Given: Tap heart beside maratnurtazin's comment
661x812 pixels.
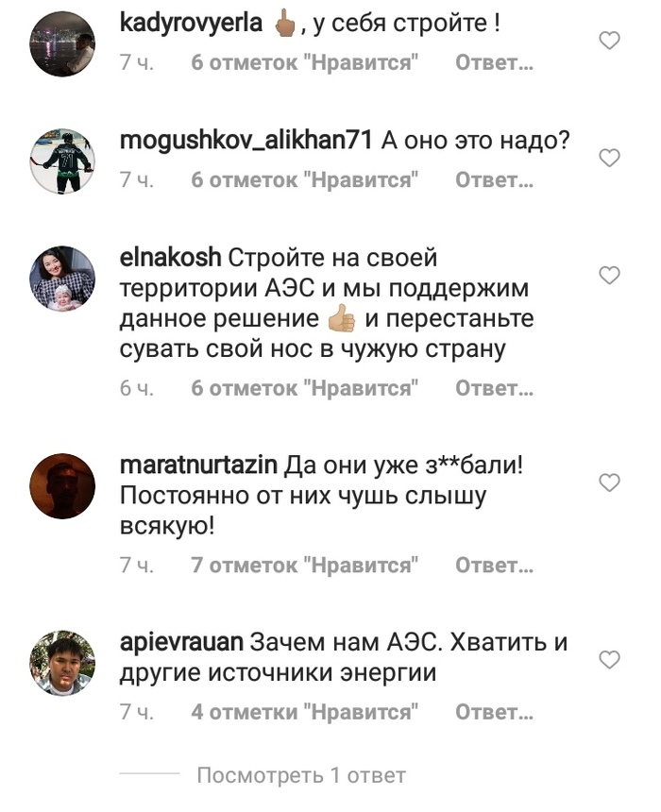Looking at the screenshot, I should (609, 482).
